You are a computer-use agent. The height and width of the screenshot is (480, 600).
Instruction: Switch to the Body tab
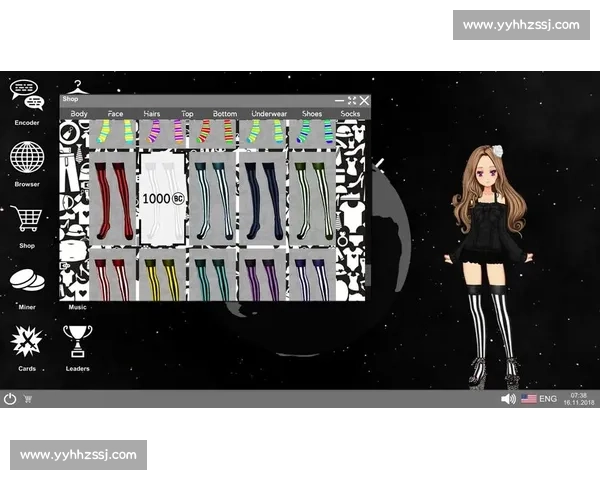click(x=79, y=114)
